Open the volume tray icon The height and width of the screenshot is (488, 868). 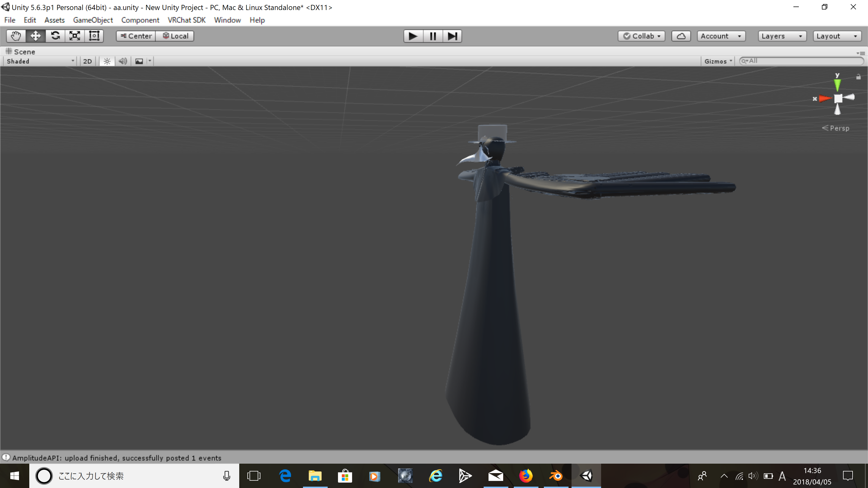753,476
